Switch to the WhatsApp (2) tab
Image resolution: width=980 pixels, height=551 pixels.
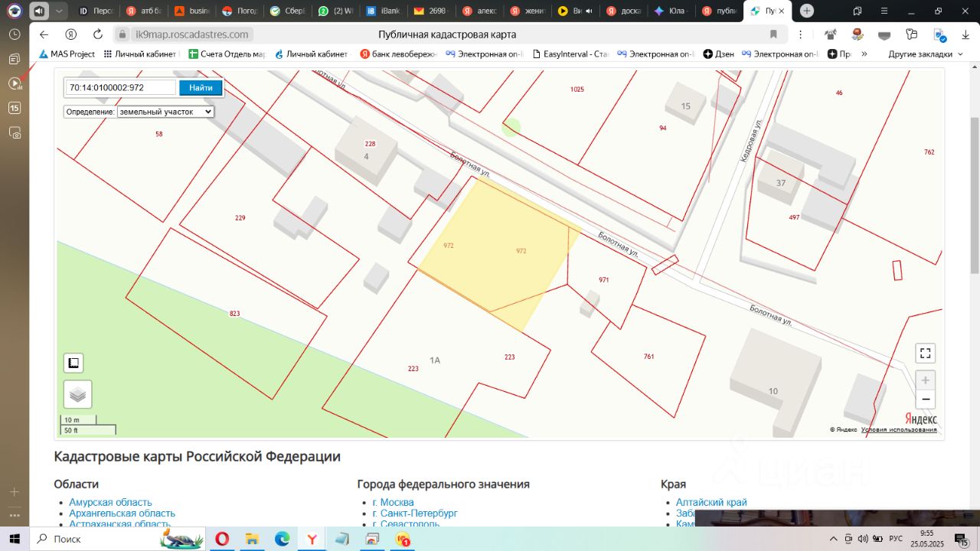point(334,11)
